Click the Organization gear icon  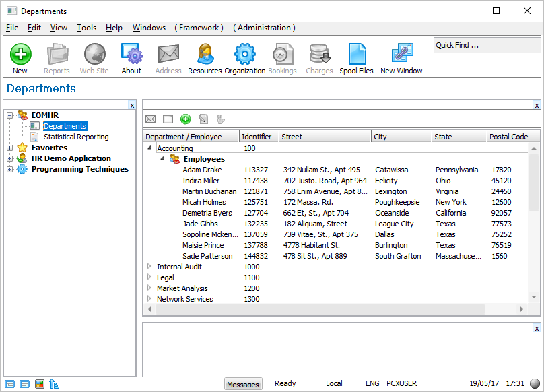pos(244,54)
